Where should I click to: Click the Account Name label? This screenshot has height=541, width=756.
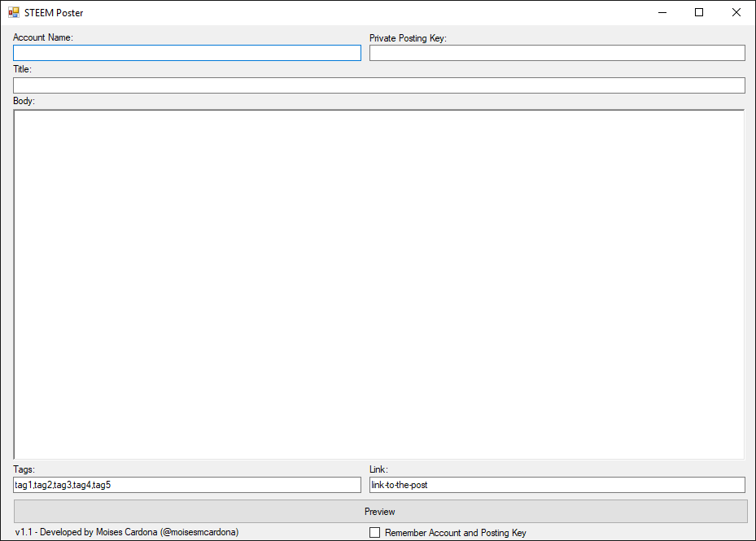click(43, 37)
